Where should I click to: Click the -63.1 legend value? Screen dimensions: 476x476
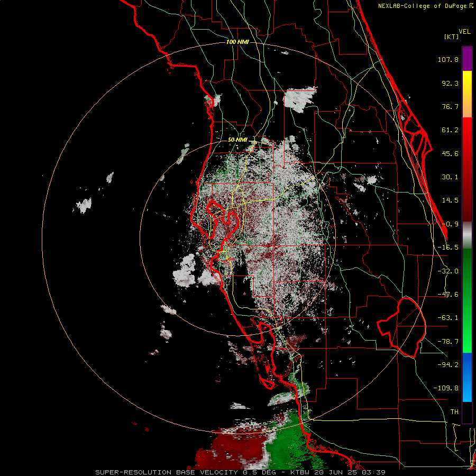click(x=448, y=318)
